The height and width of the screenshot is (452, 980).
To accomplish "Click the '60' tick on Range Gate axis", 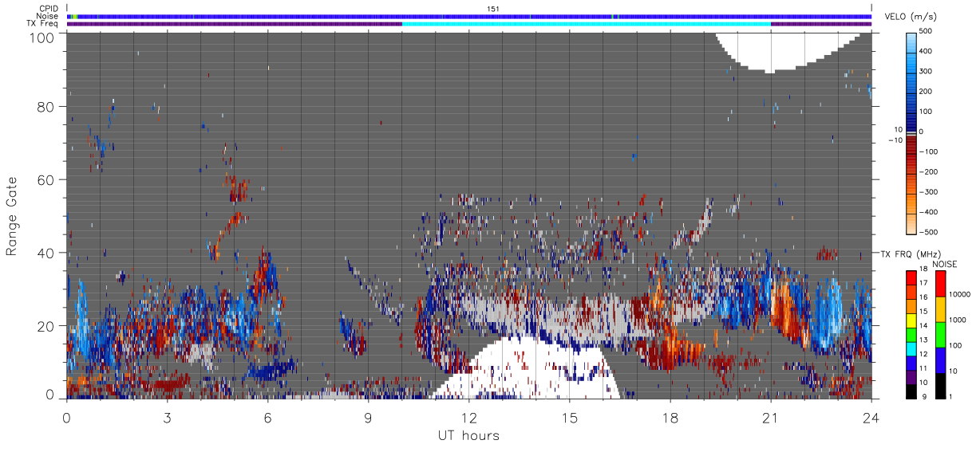I will (46, 180).
